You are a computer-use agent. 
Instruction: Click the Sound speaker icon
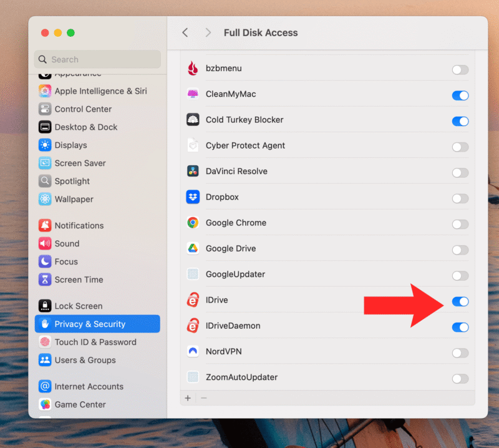(45, 243)
